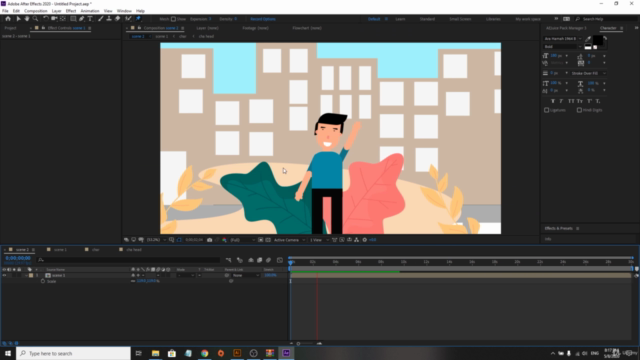Click the timeline current time indicator

291,262
